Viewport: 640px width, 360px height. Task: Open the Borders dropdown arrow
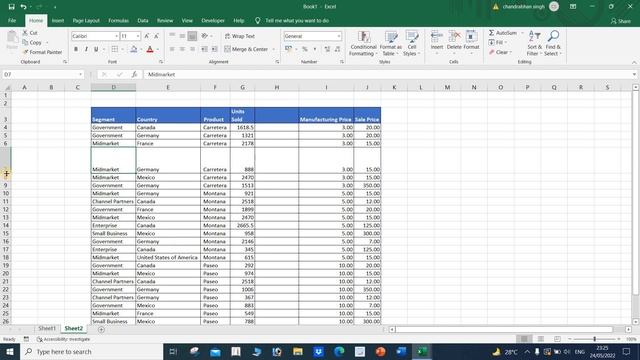(122, 49)
